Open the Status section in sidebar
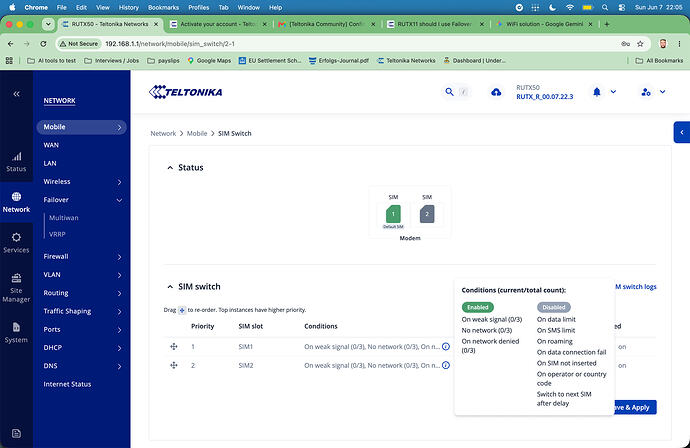 (16, 162)
